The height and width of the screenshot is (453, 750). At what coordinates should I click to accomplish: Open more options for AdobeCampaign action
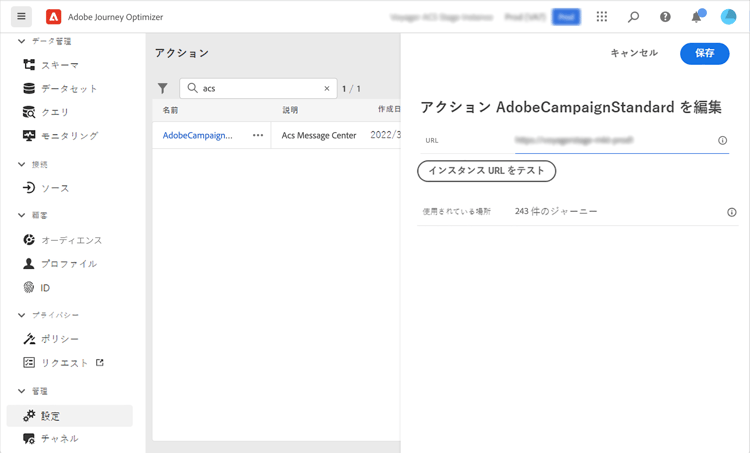coord(258,135)
